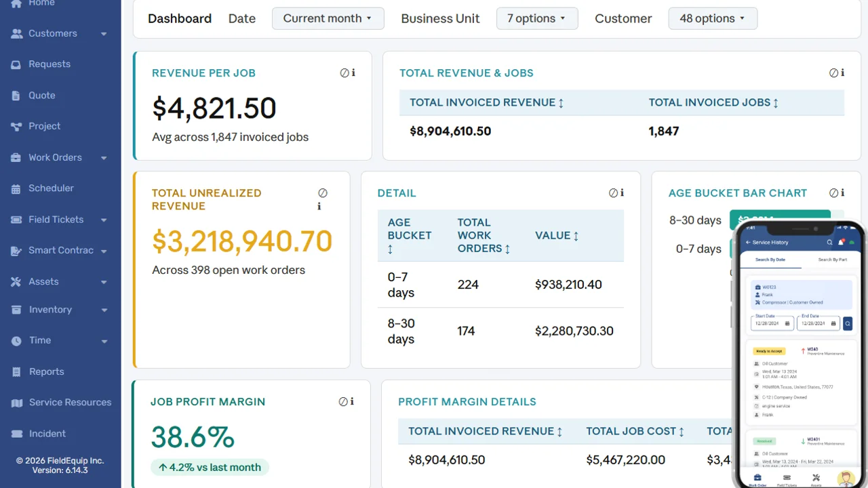Open Customers from the sidebar
Image resolution: width=868 pixels, height=488 pixels.
[x=53, y=33]
